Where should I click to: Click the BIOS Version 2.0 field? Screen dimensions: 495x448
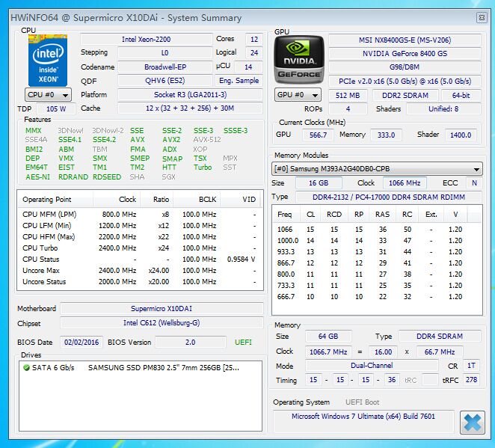pos(191,343)
